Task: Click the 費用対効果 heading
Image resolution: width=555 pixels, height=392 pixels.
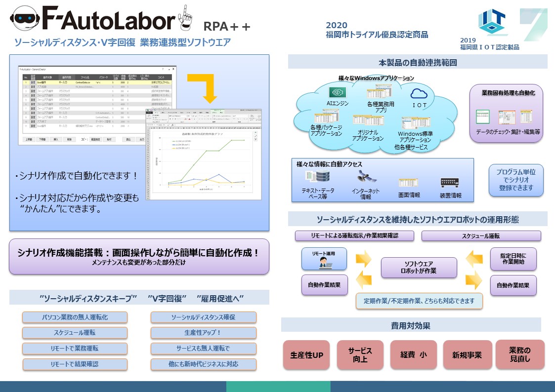Action: click(411, 325)
